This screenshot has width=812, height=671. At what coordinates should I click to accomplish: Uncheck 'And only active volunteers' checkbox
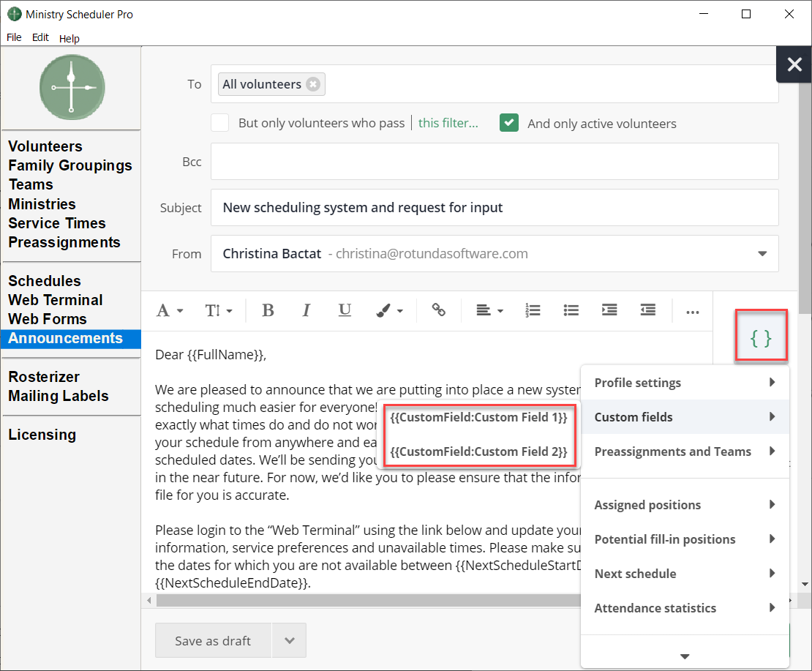(509, 123)
